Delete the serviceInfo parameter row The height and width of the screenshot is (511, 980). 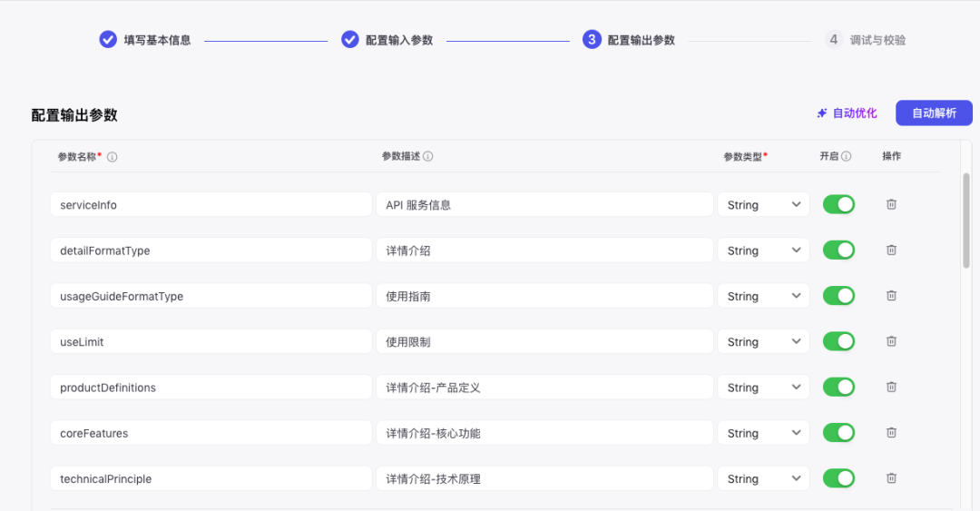[x=891, y=204]
